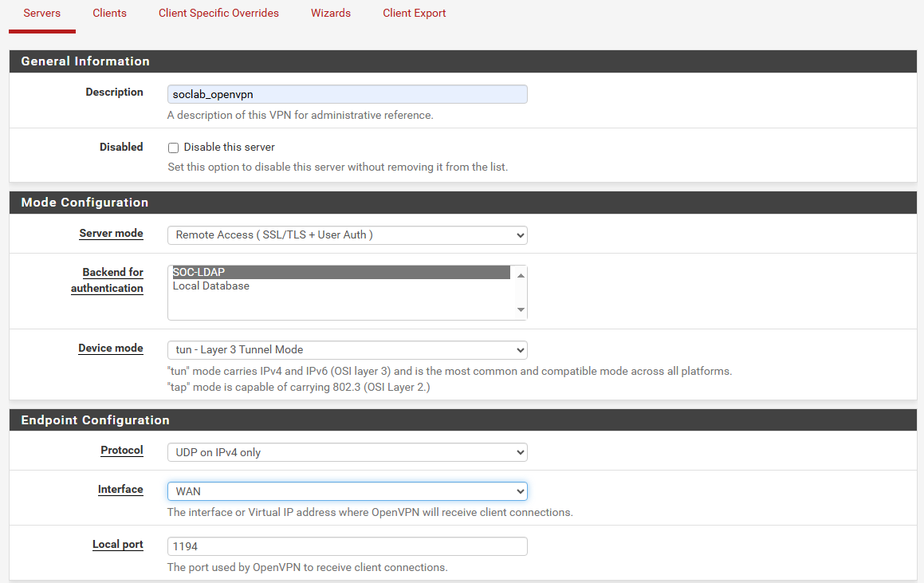
Task: Click the Interface help label
Action: click(x=120, y=489)
